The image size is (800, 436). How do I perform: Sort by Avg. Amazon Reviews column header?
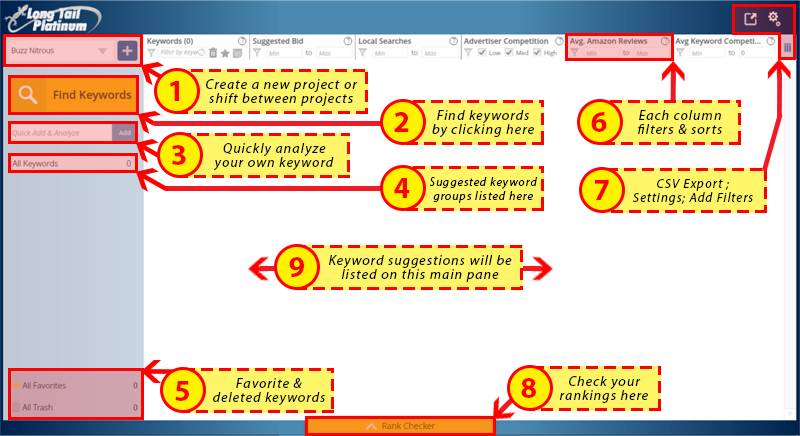click(609, 41)
